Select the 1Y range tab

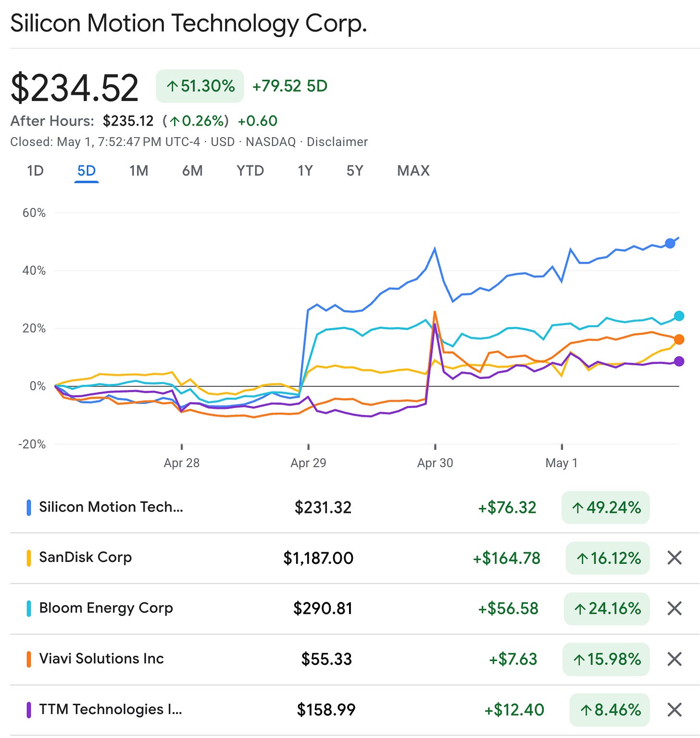[305, 171]
